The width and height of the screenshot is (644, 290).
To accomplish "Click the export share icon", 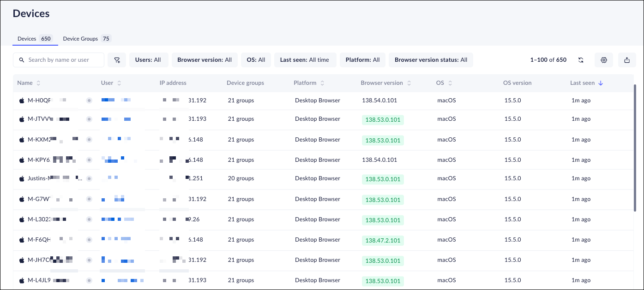I will coord(626,60).
